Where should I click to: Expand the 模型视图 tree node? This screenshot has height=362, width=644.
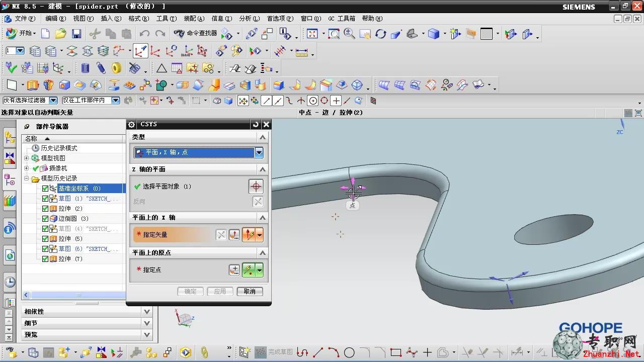[27, 158]
